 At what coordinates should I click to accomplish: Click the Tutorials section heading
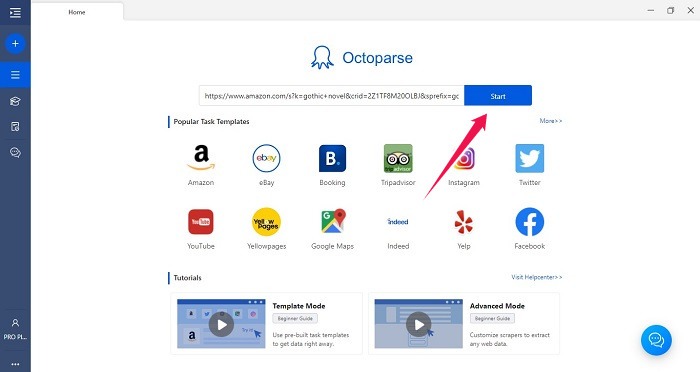pos(187,278)
